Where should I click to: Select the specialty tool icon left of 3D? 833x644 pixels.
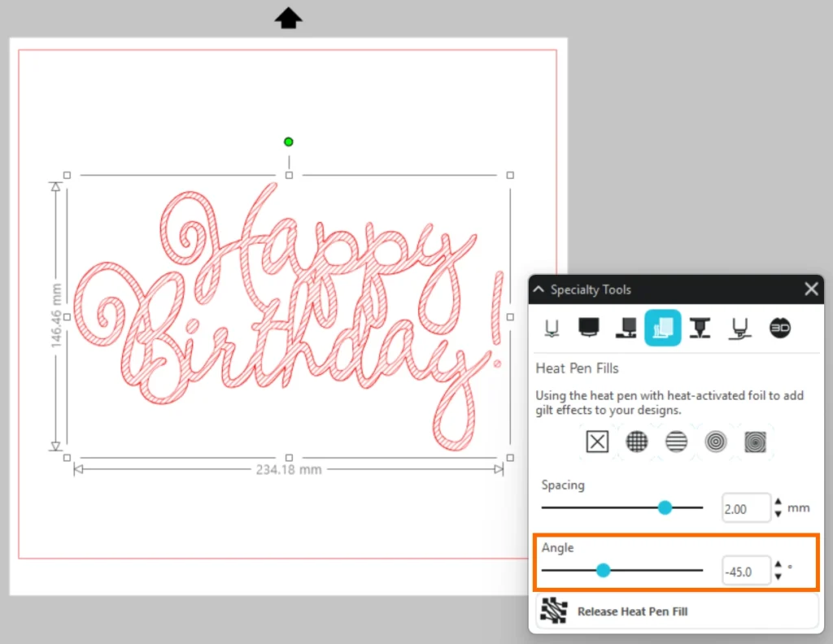739,328
